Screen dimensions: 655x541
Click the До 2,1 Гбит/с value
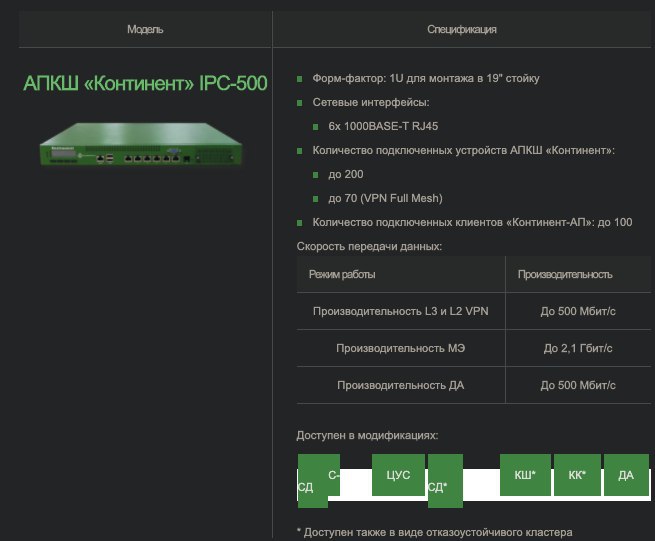click(578, 348)
